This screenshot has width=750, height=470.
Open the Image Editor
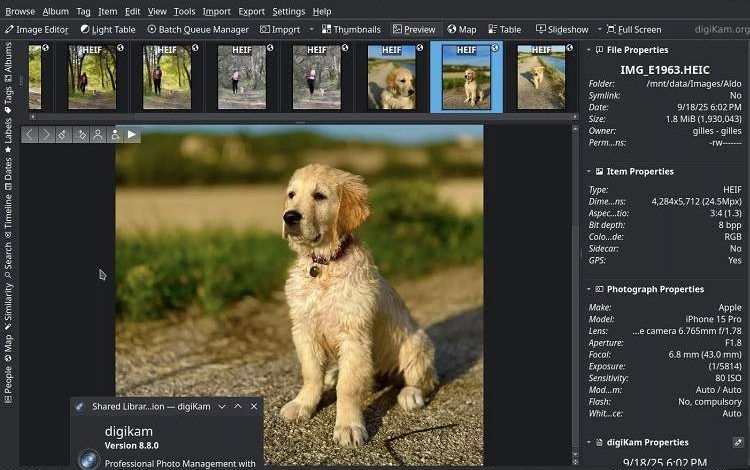pos(36,30)
